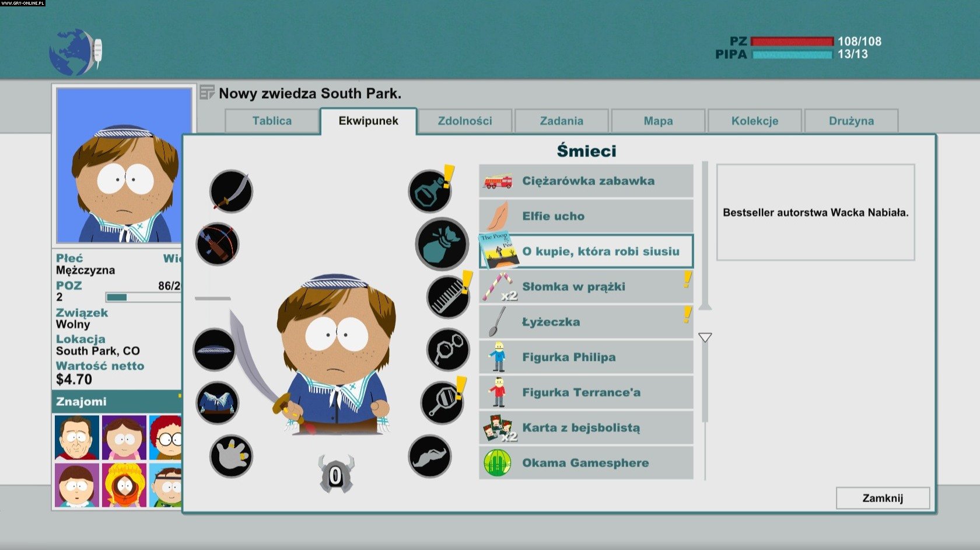This screenshot has height=550, width=980.
Task: Select the junk bag category icon
Action: click(442, 244)
